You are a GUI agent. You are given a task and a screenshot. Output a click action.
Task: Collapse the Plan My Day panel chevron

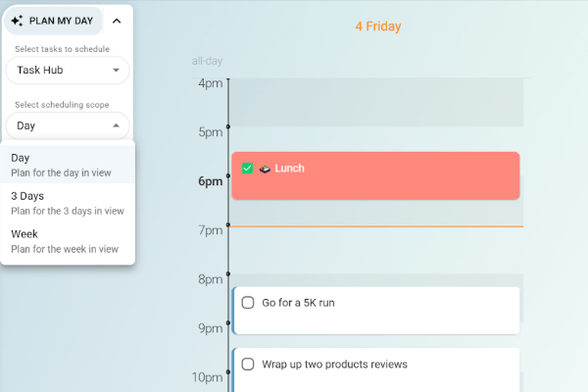(117, 21)
